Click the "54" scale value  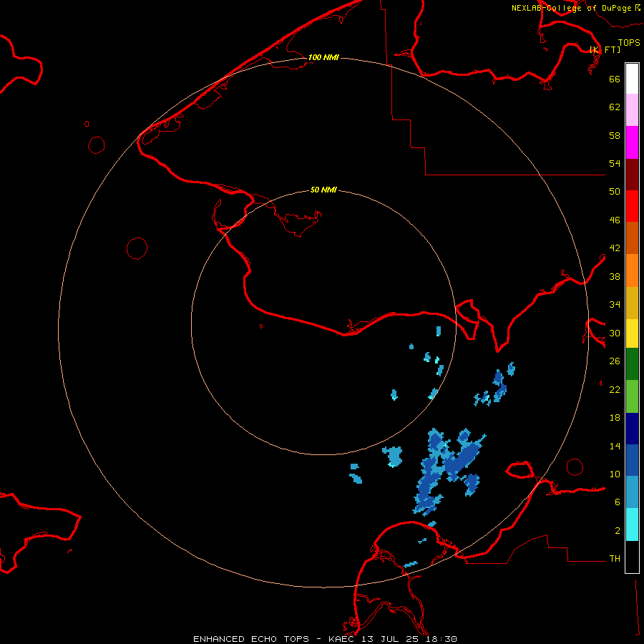click(615, 163)
